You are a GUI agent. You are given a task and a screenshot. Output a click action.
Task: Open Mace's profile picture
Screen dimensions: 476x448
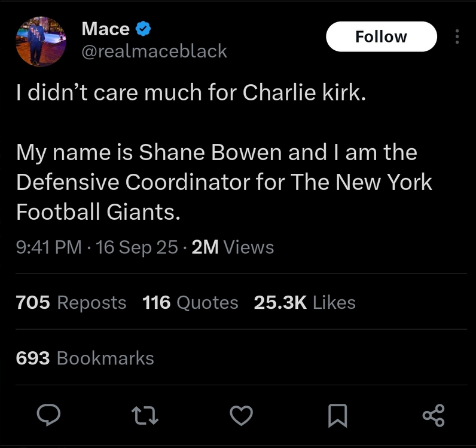[41, 41]
